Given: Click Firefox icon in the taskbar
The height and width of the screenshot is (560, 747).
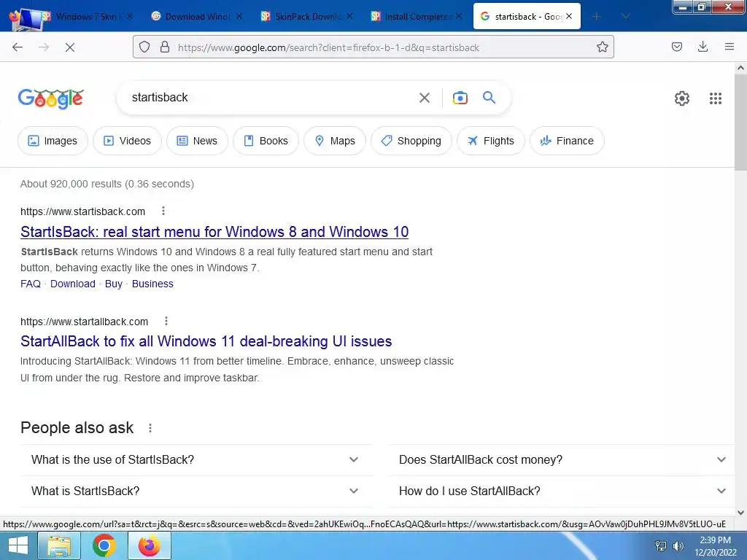Looking at the screenshot, I should click(x=149, y=545).
